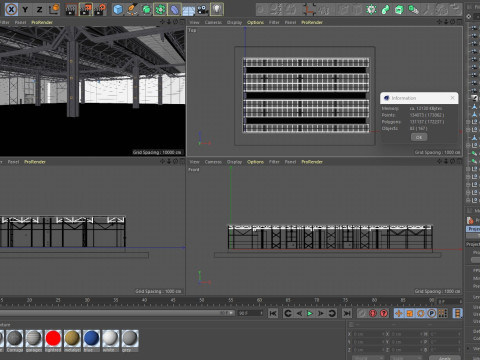The height and width of the screenshot is (360, 480).
Task: Select the white material swatch
Action: pyautogui.click(x=110, y=340)
